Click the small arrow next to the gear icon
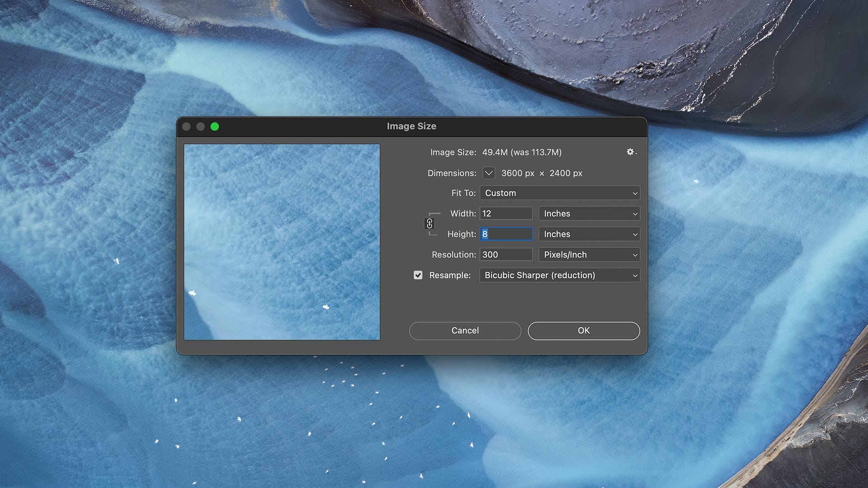 (x=637, y=154)
